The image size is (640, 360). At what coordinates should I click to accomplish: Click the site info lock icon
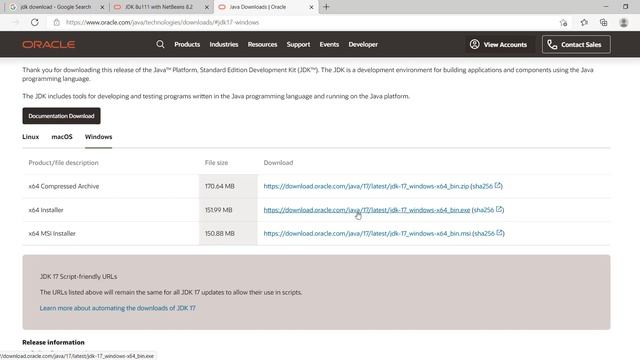pos(57,22)
